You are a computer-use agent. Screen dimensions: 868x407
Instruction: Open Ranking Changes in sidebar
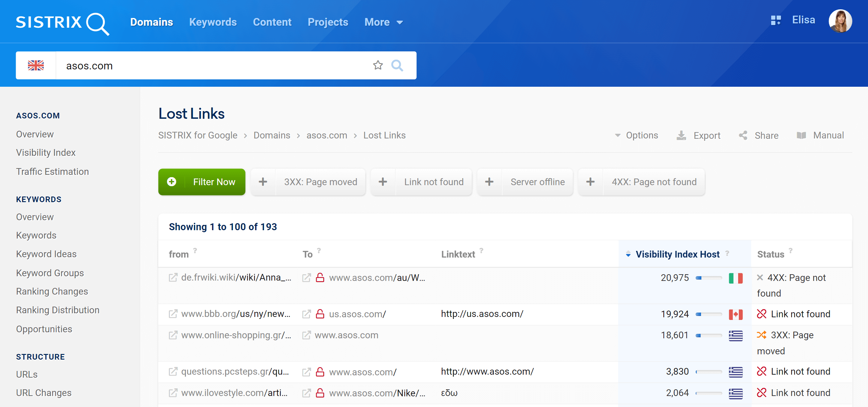tap(52, 292)
